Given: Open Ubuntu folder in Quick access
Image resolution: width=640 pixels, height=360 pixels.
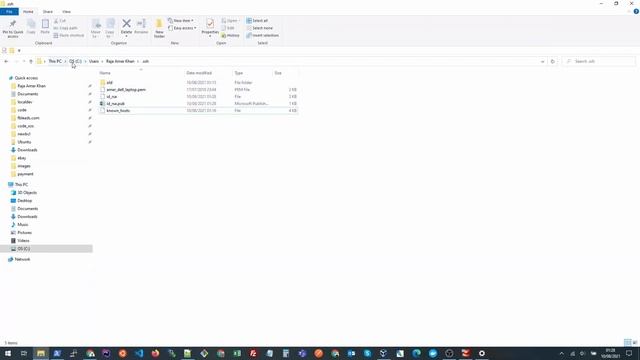Looking at the screenshot, I should [24, 142].
